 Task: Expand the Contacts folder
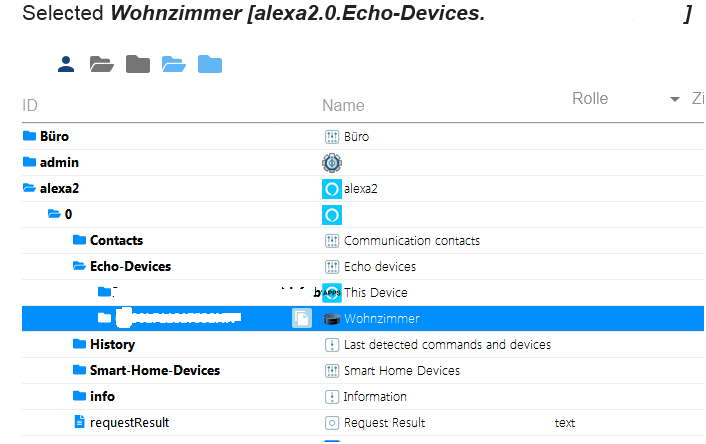pyautogui.click(x=80, y=240)
